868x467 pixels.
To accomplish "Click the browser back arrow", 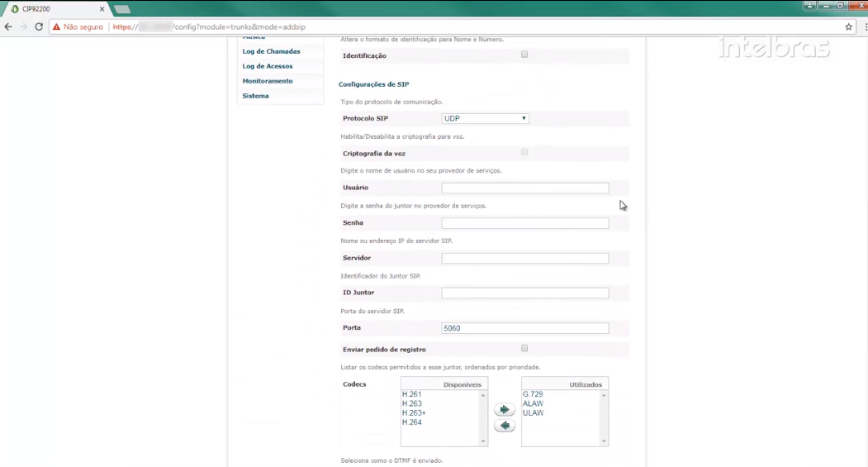I will tap(8, 26).
